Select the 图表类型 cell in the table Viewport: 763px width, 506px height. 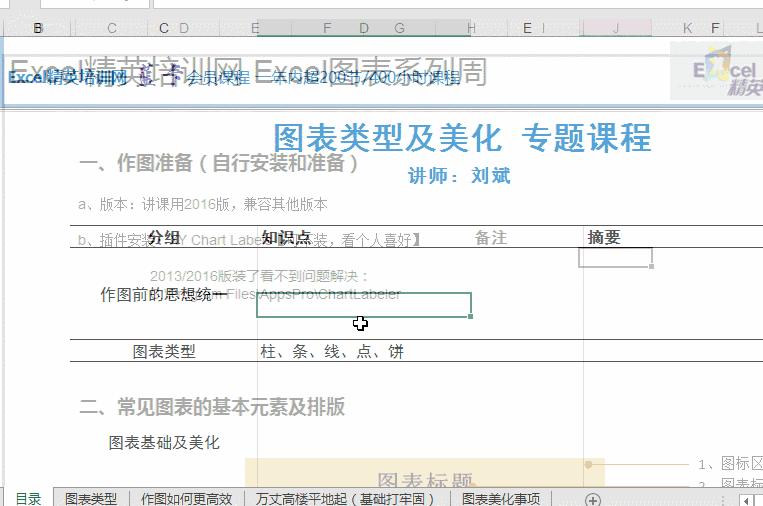[x=164, y=351]
